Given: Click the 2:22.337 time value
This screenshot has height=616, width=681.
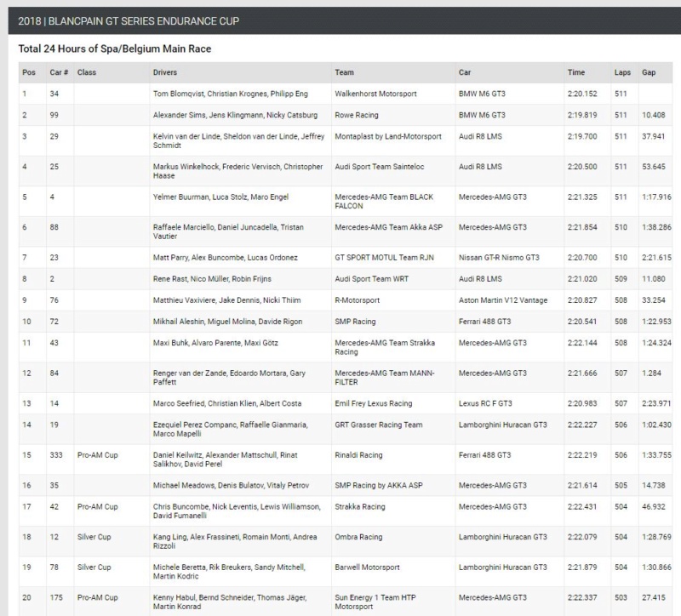Looking at the screenshot, I should click(582, 597).
